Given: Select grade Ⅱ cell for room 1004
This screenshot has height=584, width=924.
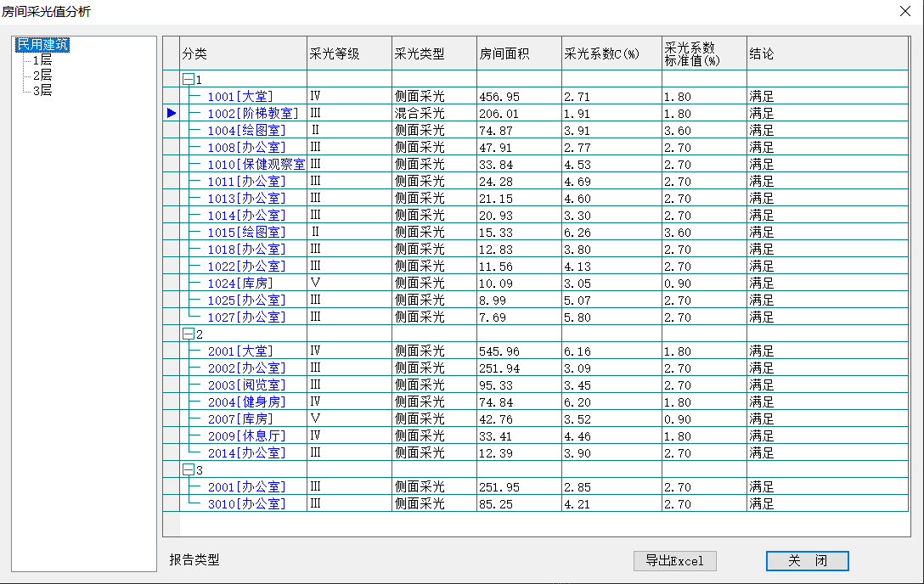Looking at the screenshot, I should (349, 130).
